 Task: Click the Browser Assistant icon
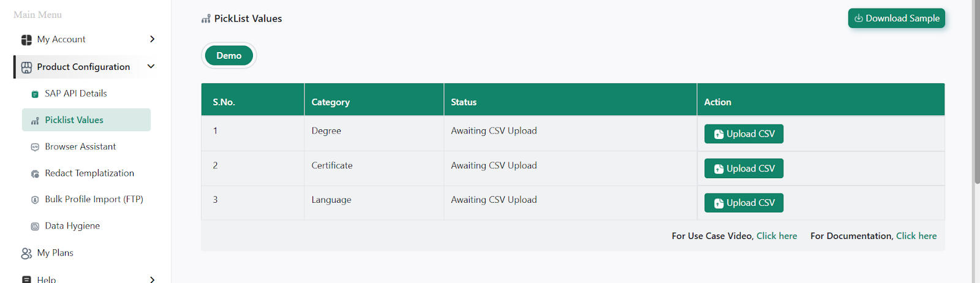[x=35, y=147]
